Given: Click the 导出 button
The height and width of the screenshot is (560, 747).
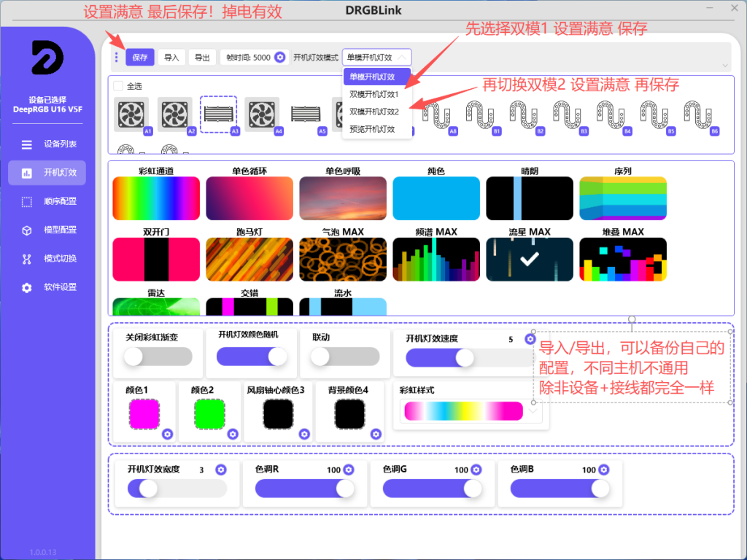Looking at the screenshot, I should click(201, 58).
